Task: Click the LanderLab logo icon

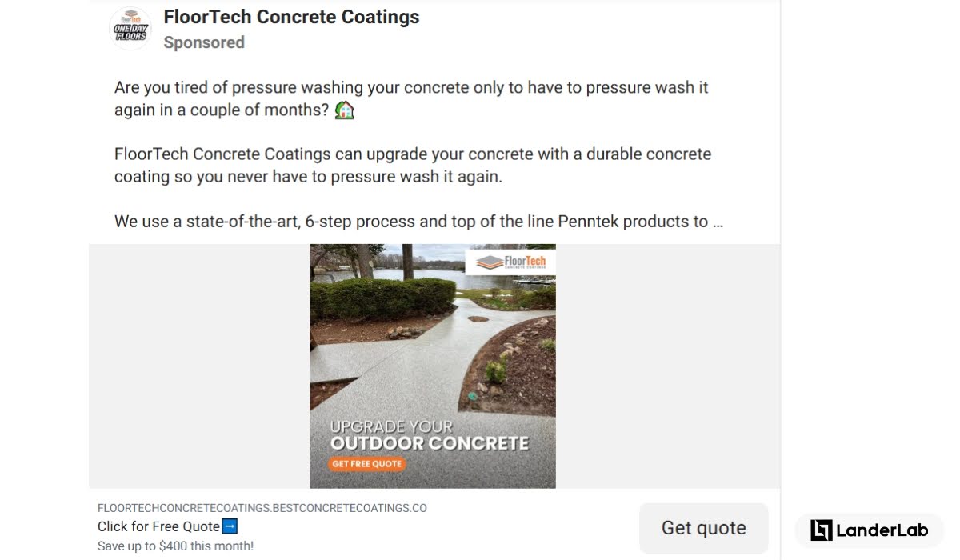Action: pyautogui.click(x=821, y=530)
